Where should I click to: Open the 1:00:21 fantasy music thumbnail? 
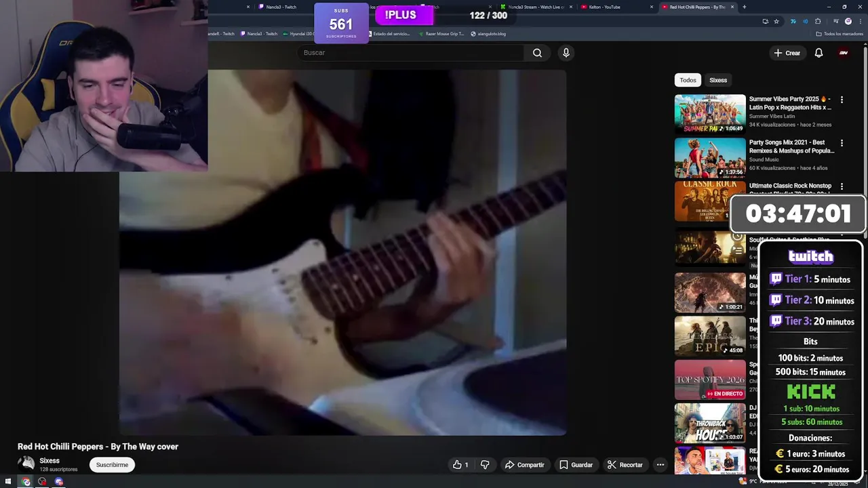[710, 292]
